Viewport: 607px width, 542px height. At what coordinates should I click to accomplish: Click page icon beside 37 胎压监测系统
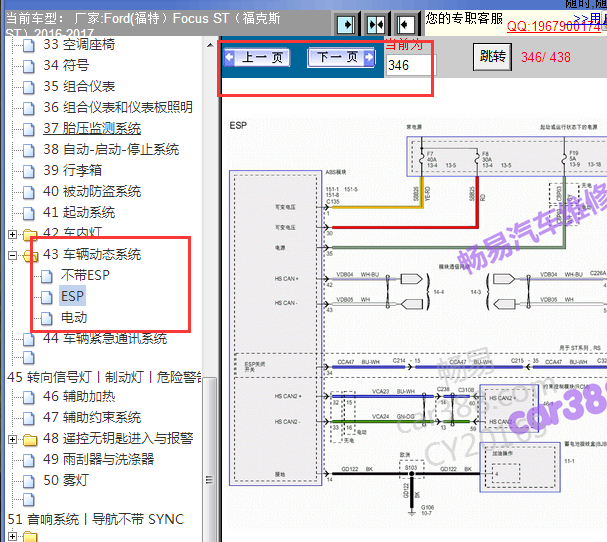[29, 129]
